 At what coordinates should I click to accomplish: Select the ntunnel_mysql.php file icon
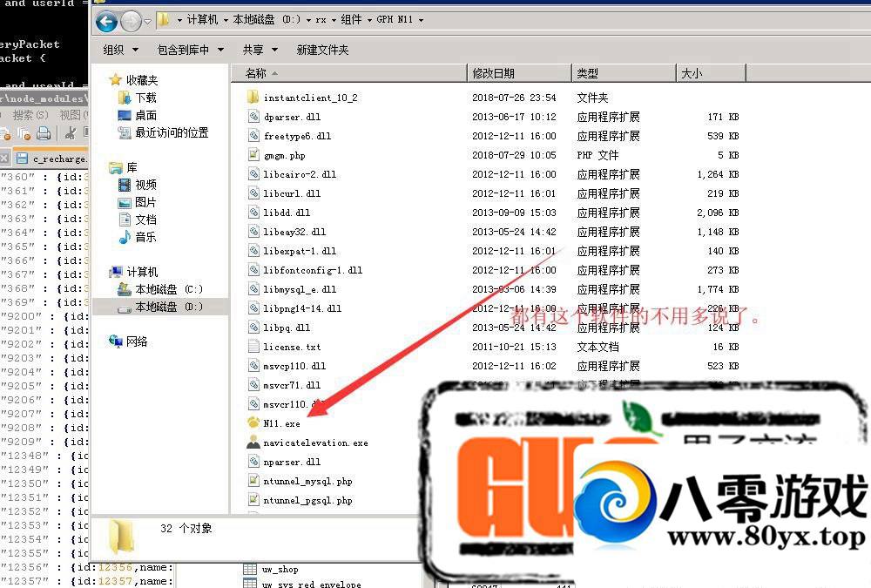coord(253,481)
